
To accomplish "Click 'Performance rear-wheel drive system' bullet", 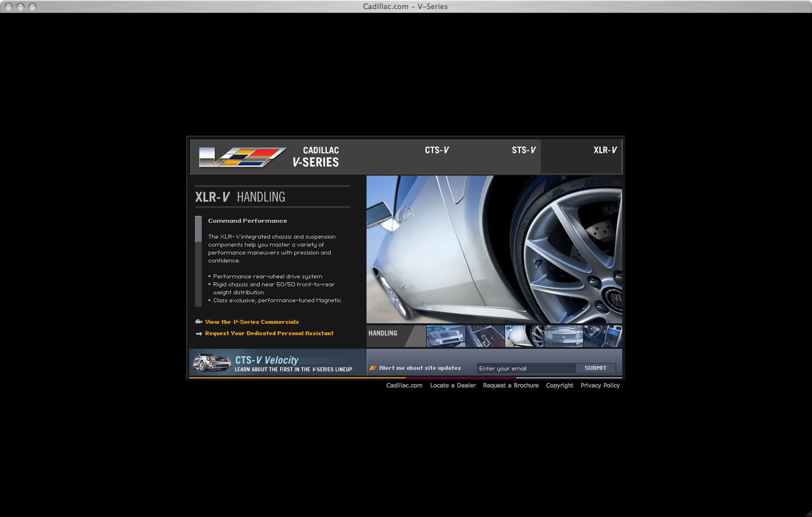I will point(268,277).
